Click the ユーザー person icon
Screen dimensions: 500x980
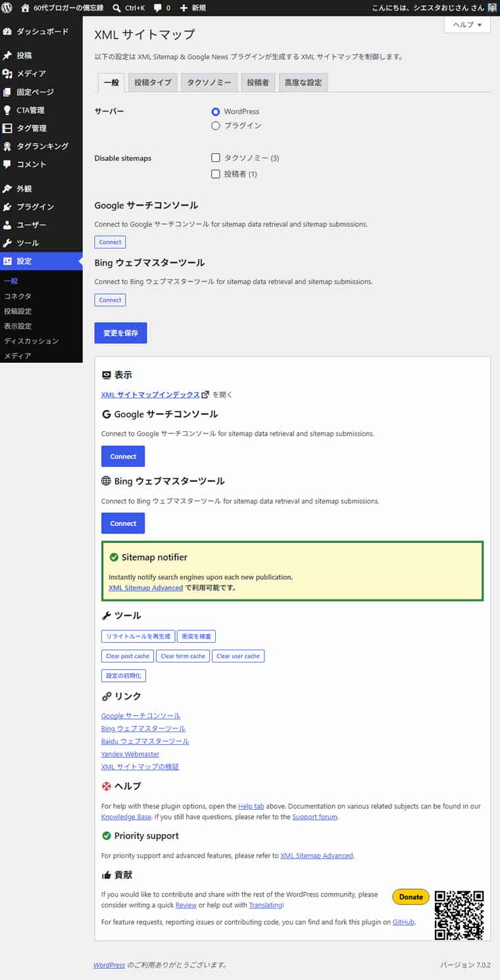coord(7,225)
